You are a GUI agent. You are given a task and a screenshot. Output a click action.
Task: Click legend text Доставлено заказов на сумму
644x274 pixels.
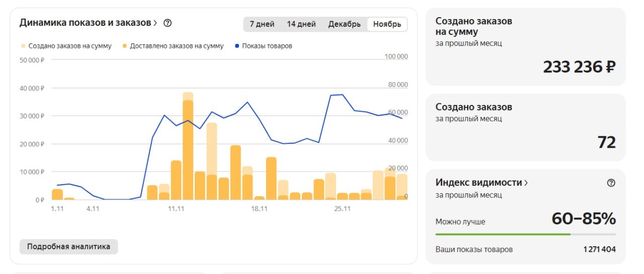tap(177, 46)
